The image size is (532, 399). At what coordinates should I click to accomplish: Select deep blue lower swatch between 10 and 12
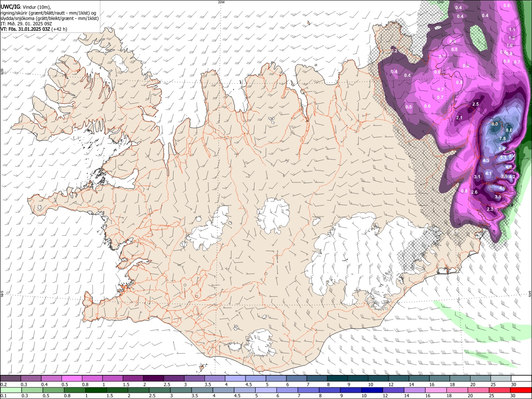pos(372,390)
